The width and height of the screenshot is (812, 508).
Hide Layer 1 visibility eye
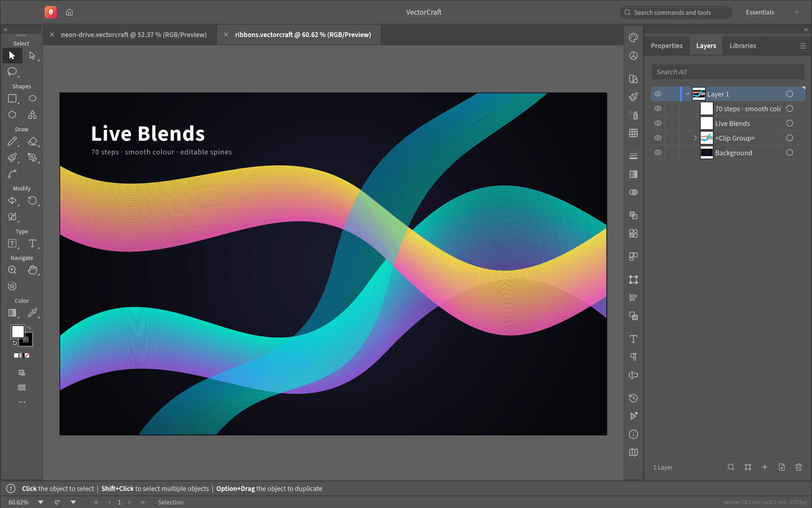pyautogui.click(x=658, y=94)
